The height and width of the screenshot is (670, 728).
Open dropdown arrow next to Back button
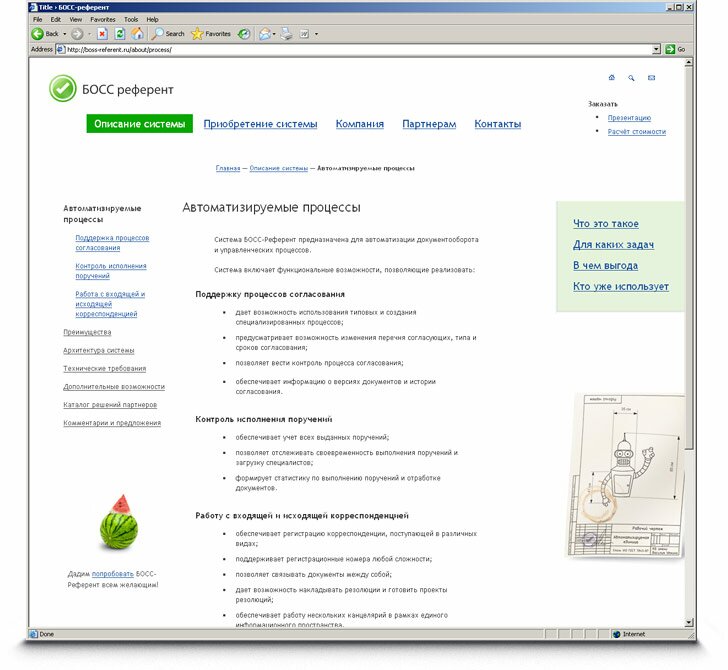(65, 34)
